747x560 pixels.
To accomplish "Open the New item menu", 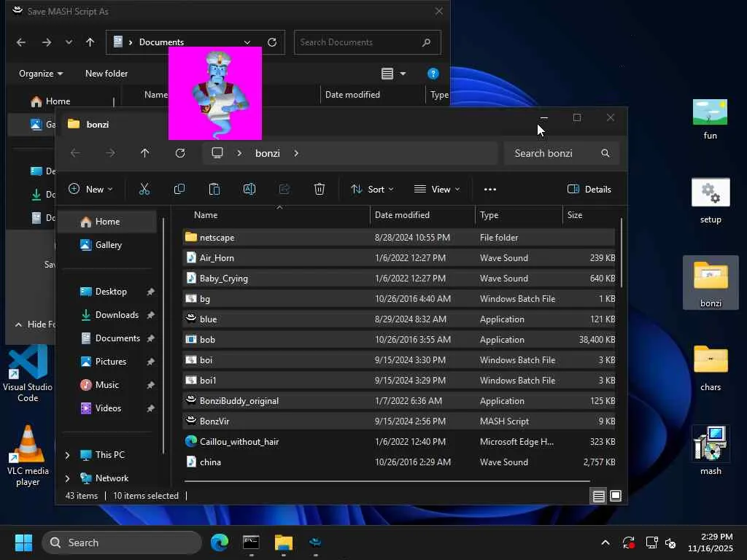I will click(90, 190).
